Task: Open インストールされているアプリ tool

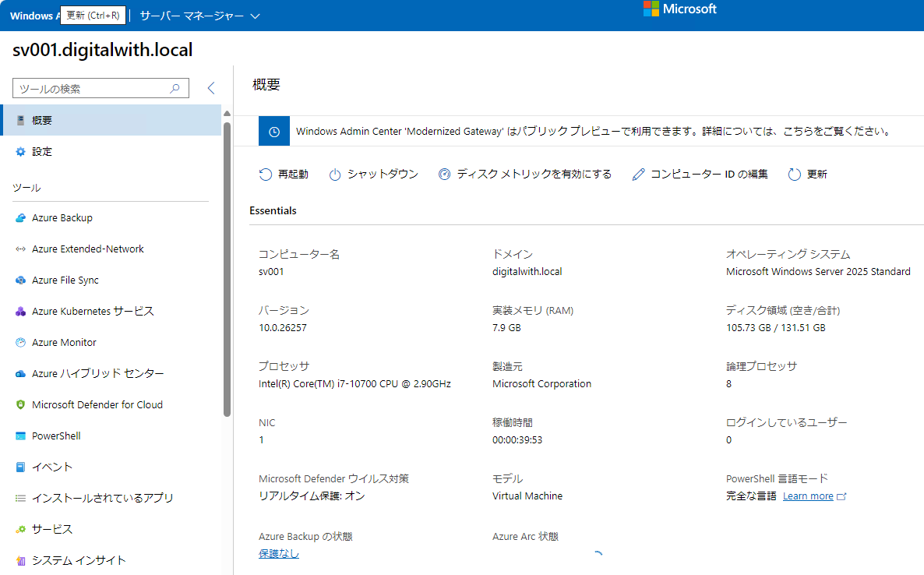Action: tap(111, 499)
